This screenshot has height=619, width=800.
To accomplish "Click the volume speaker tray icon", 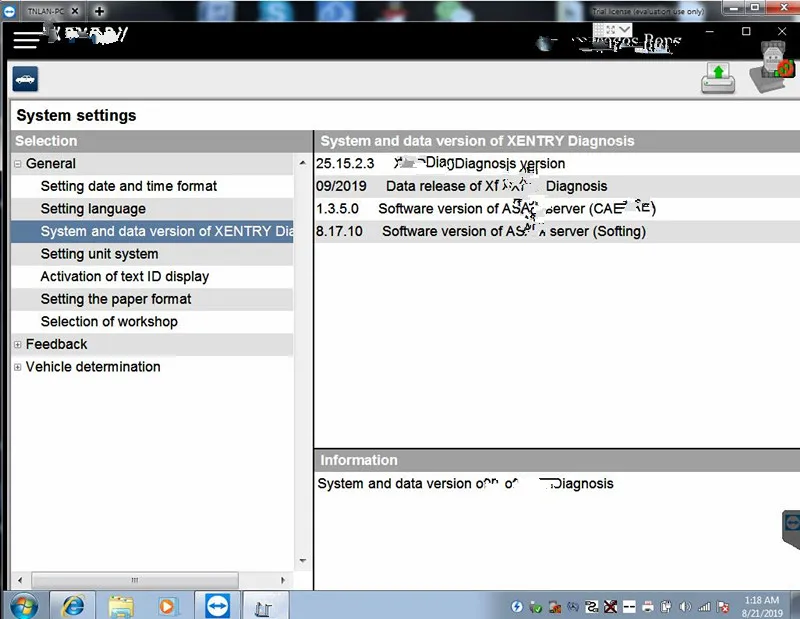I will (685, 607).
